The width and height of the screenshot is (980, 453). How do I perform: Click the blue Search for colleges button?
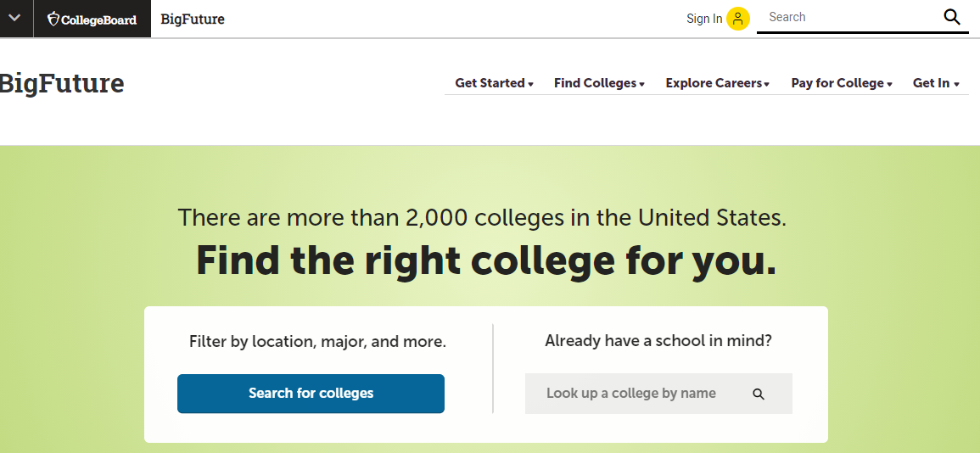point(311,394)
